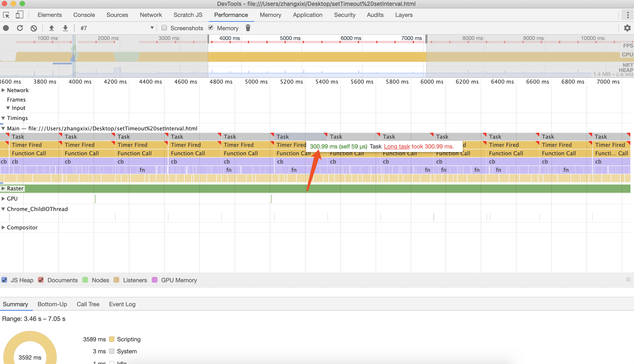Select the inspect element picker icon

(x=6, y=15)
